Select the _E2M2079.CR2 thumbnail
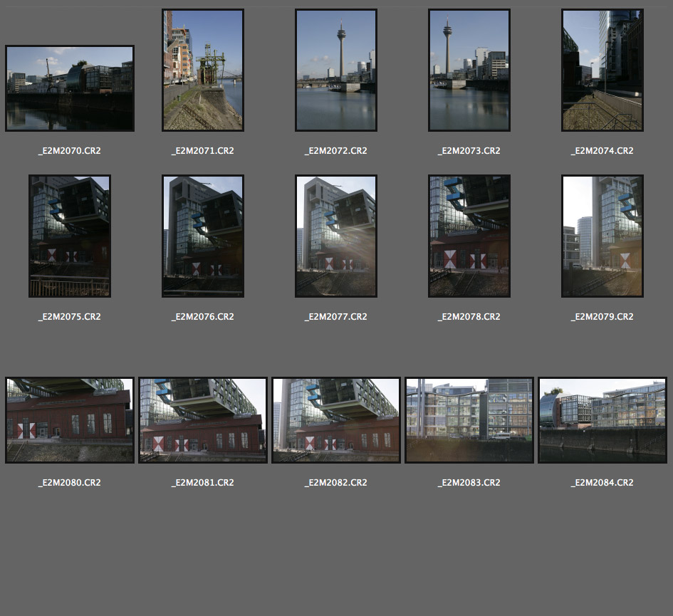 [x=602, y=236]
